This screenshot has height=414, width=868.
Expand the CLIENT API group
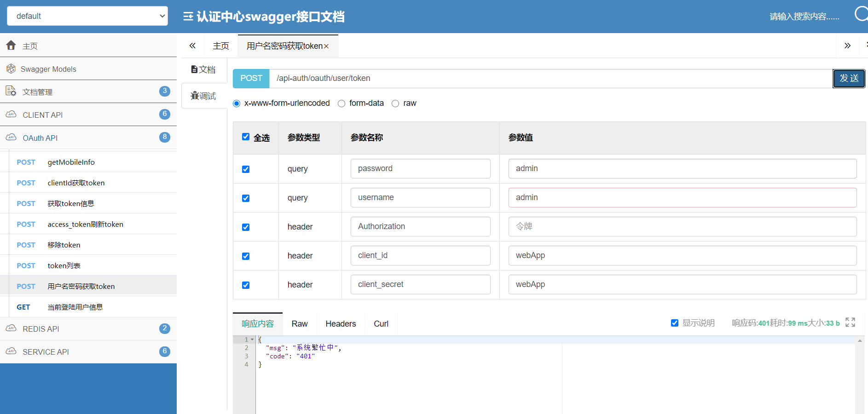(x=88, y=115)
